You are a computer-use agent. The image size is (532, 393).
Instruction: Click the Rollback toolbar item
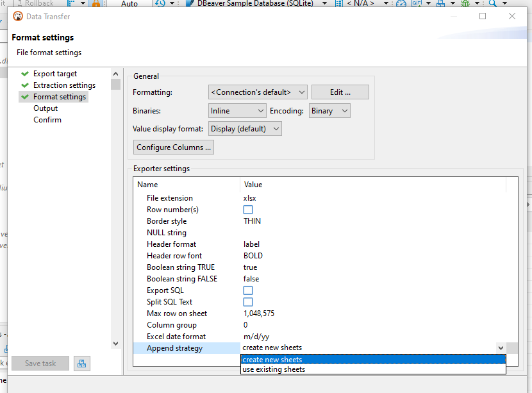(x=37, y=4)
